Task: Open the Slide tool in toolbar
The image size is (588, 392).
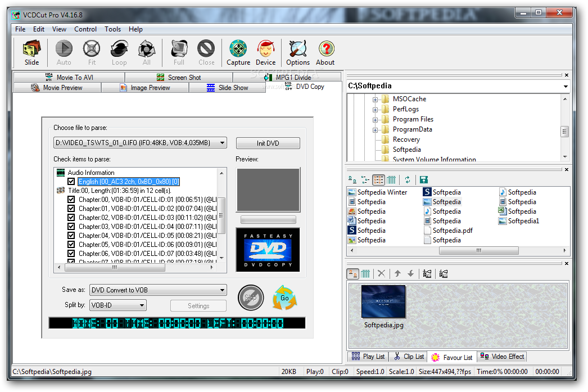Action: (x=31, y=53)
